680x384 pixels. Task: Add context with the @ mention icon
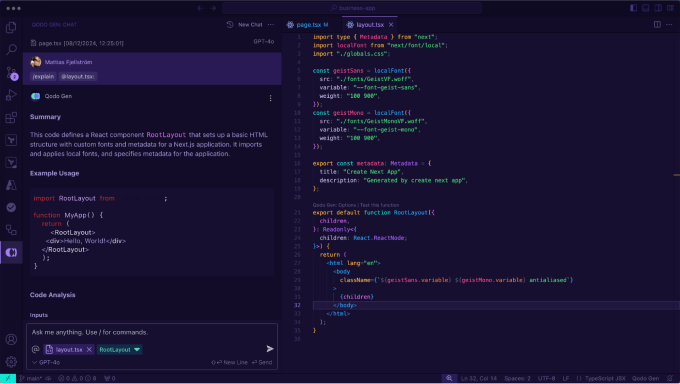point(36,349)
